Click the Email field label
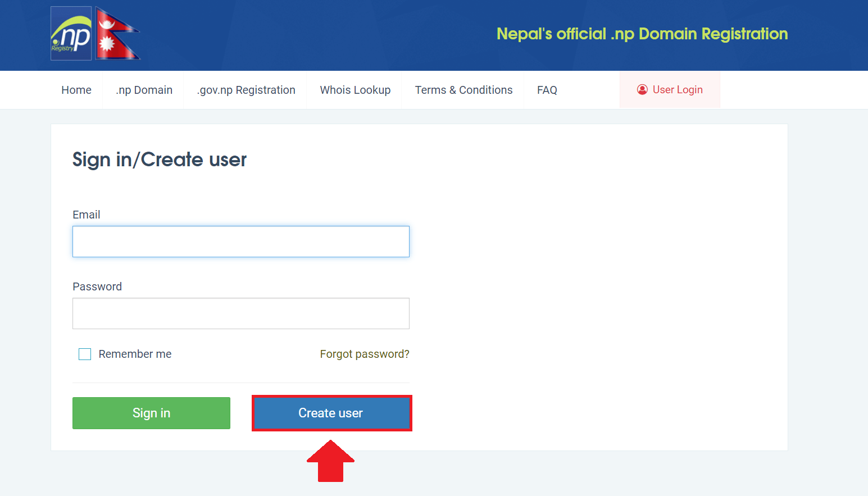The height and width of the screenshot is (496, 868). pyautogui.click(x=86, y=215)
